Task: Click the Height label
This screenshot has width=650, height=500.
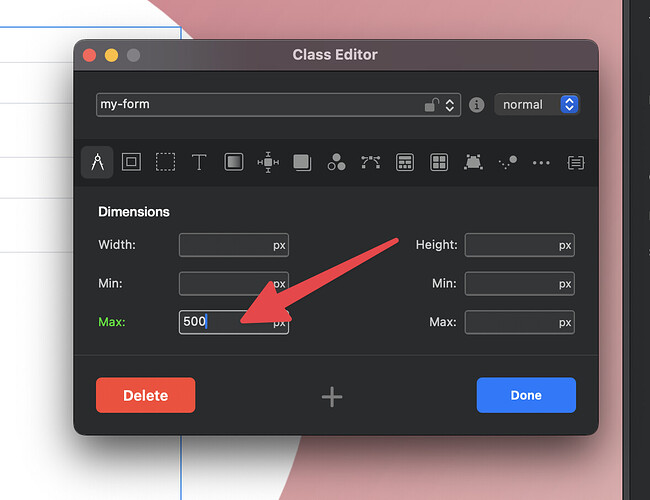Action: (437, 245)
